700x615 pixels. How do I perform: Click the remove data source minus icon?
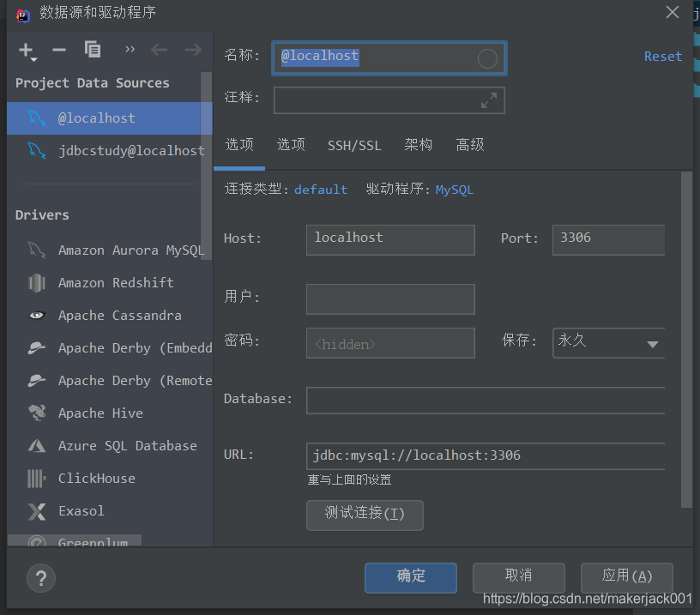point(58,50)
